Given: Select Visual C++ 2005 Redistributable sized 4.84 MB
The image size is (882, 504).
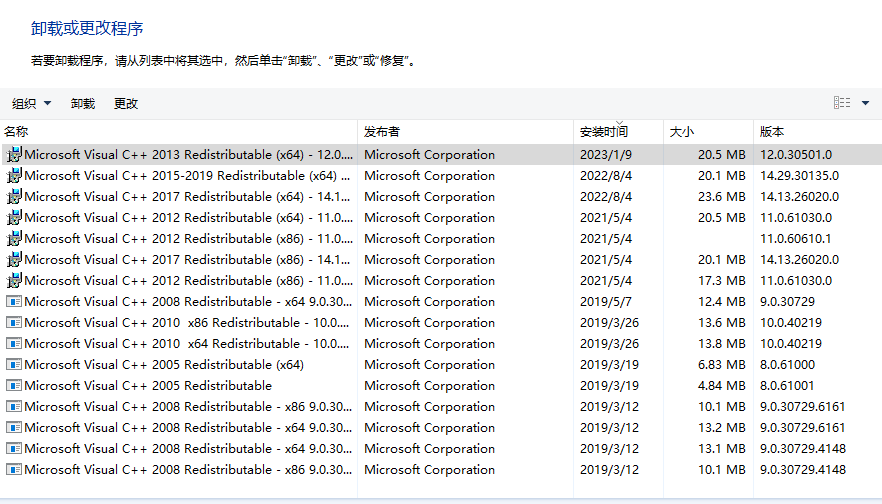Looking at the screenshot, I should (x=441, y=385).
